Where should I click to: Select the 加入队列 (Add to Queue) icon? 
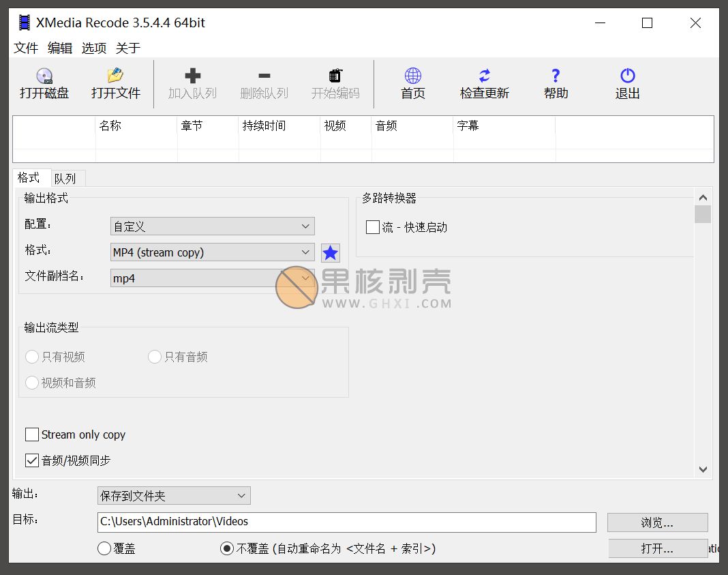[x=193, y=82]
